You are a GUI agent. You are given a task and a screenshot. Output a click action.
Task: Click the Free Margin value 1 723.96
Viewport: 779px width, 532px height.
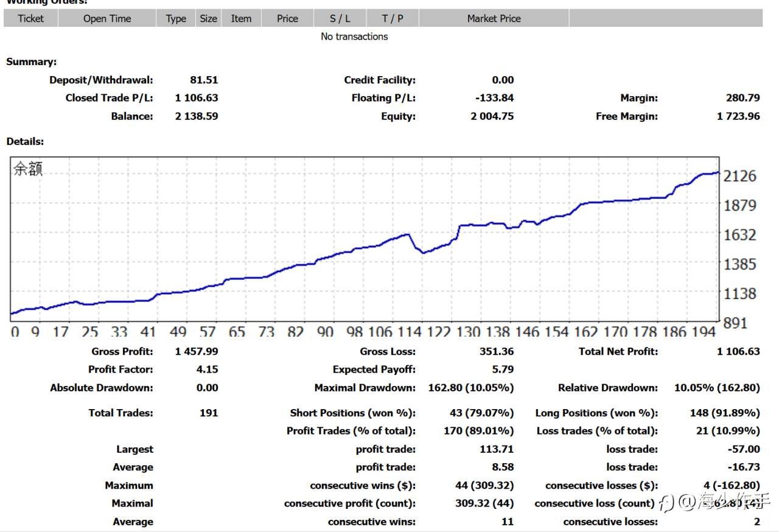(x=738, y=116)
